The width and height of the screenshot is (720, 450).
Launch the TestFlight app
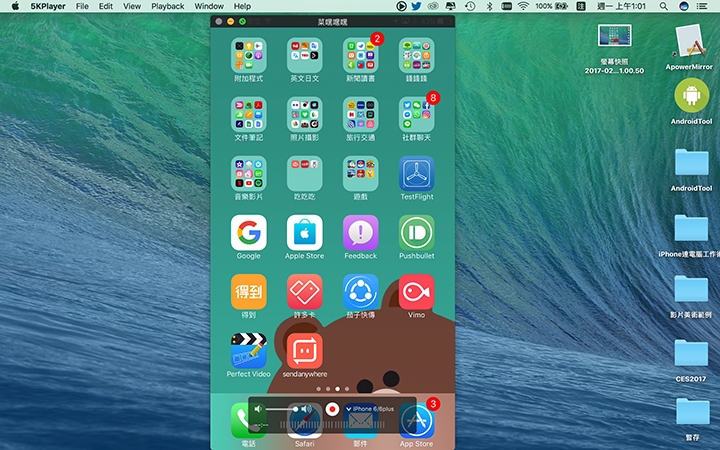(416, 174)
